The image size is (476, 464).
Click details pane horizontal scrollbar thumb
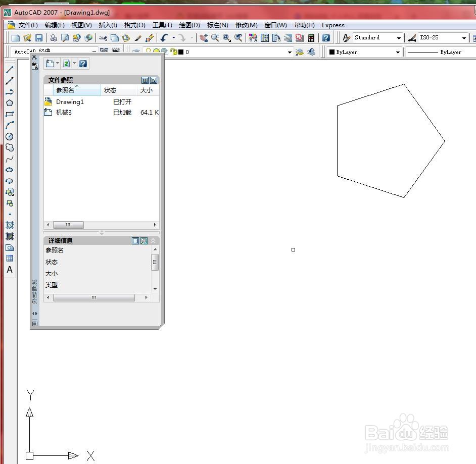pyautogui.click(x=94, y=298)
